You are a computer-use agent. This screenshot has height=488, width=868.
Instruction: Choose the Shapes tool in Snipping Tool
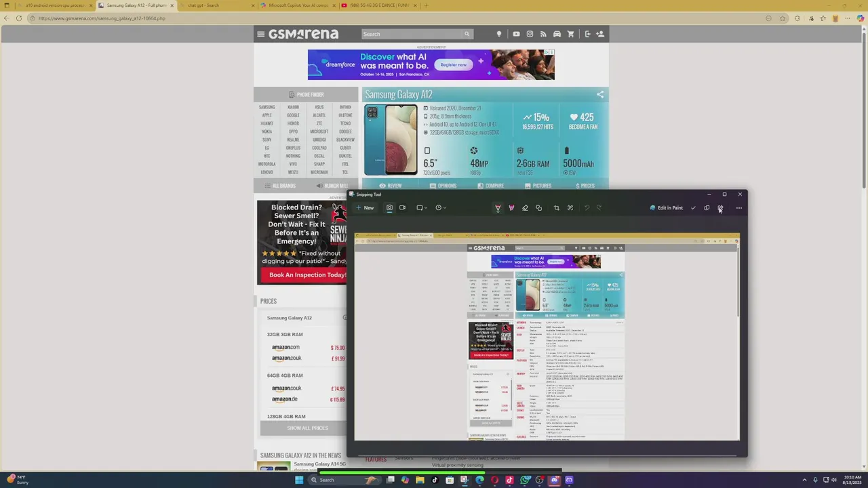click(538, 208)
